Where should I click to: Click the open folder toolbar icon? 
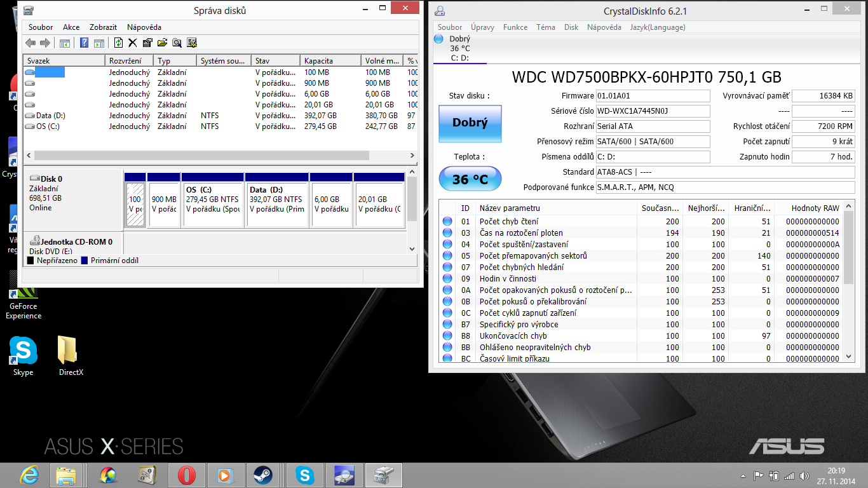click(x=162, y=43)
